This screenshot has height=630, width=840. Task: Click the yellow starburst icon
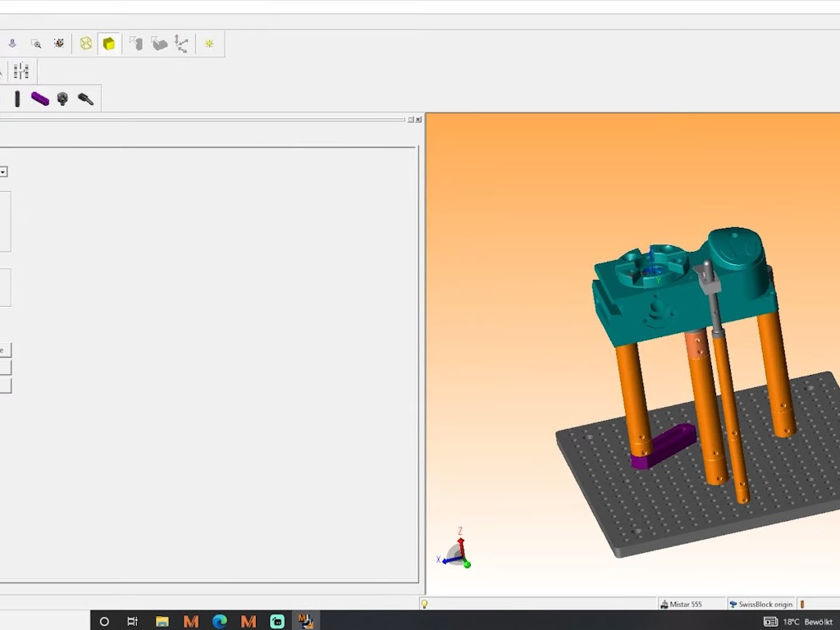point(209,44)
